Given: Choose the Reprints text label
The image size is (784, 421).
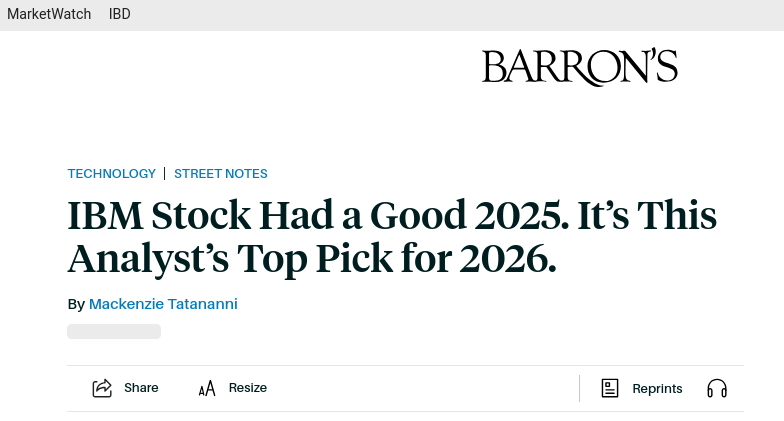Looking at the screenshot, I should coord(657,388).
